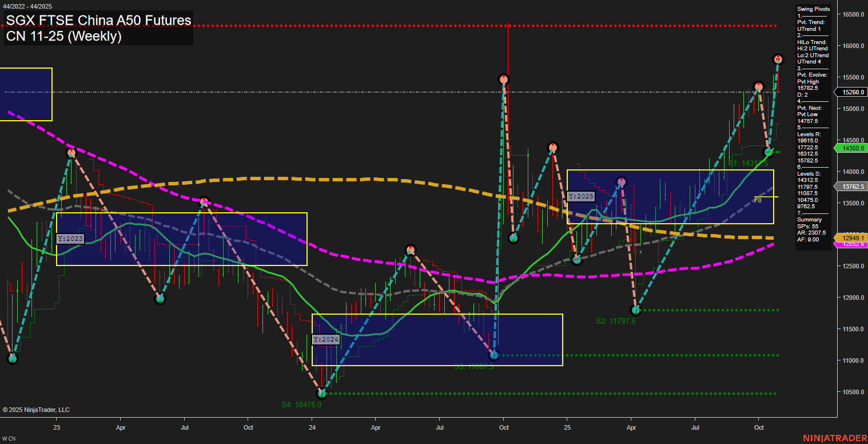Click the 16000.0 price axis label
The image size is (868, 444).
(853, 46)
